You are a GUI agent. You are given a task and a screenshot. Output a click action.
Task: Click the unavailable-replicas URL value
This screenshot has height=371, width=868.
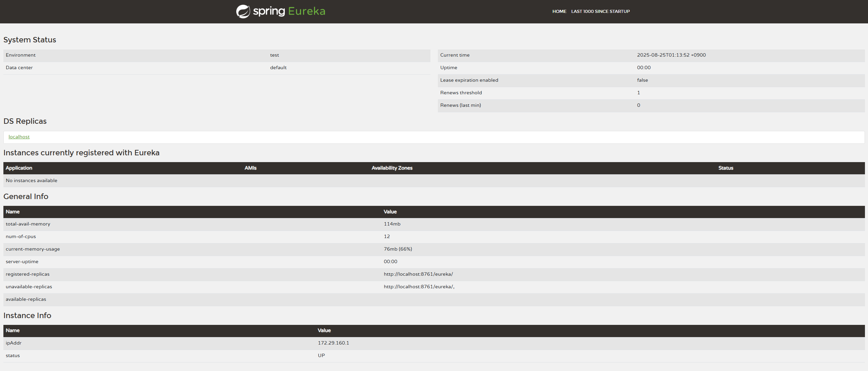(419, 287)
